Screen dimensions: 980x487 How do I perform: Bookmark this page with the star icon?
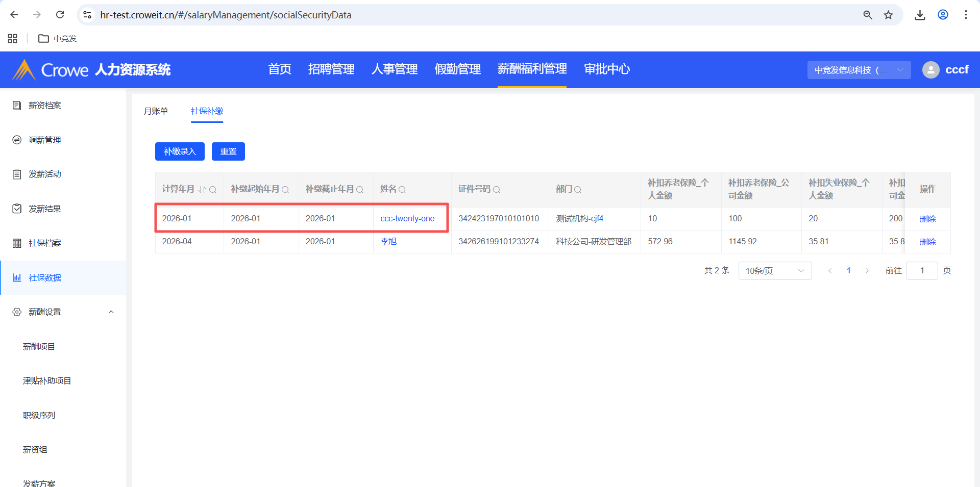point(889,15)
